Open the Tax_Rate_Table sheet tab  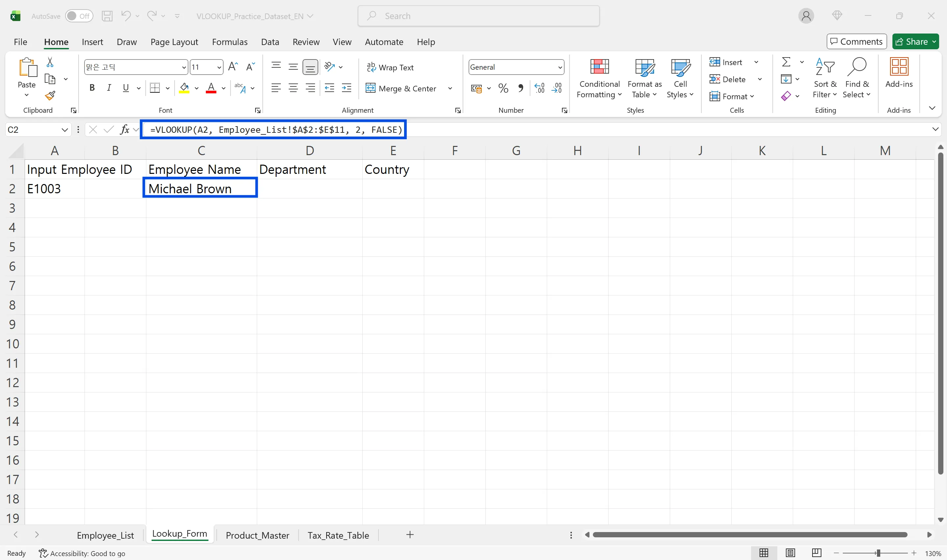click(338, 535)
